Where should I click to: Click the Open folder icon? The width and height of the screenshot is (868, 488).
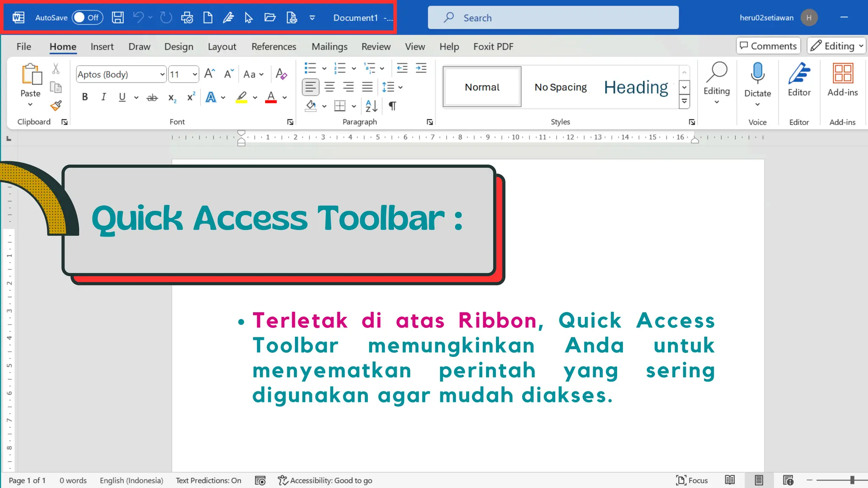[270, 17]
